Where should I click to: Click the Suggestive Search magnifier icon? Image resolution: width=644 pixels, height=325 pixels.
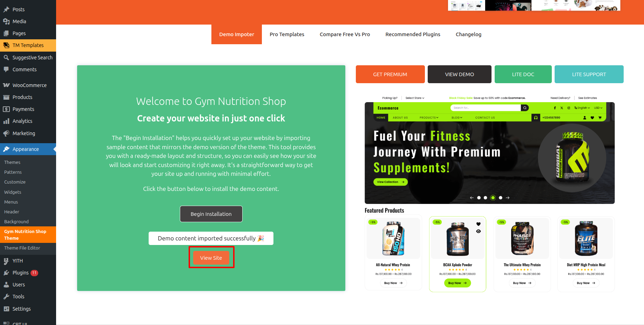coord(6,58)
